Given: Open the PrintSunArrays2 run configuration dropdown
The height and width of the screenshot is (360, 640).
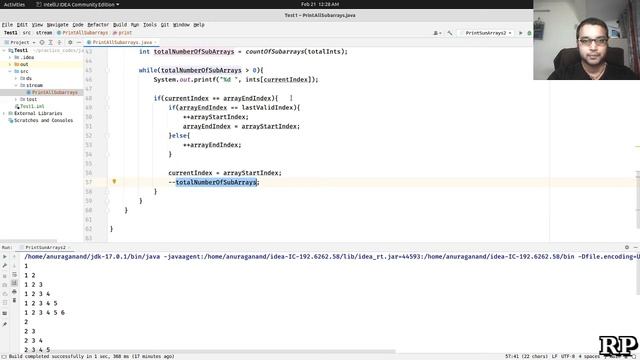Looking at the screenshot, I should pyautogui.click(x=486, y=33).
